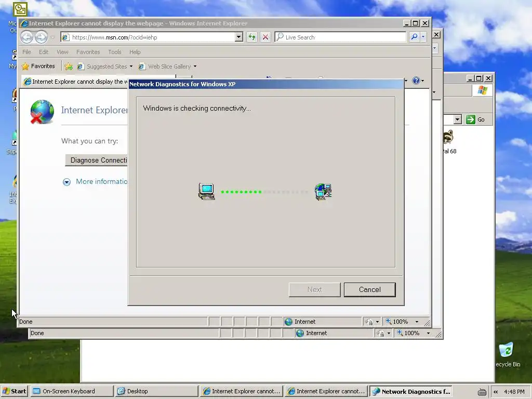The width and height of the screenshot is (532, 399).
Task: Click the keyboard icon in system tray
Action: [482, 392]
